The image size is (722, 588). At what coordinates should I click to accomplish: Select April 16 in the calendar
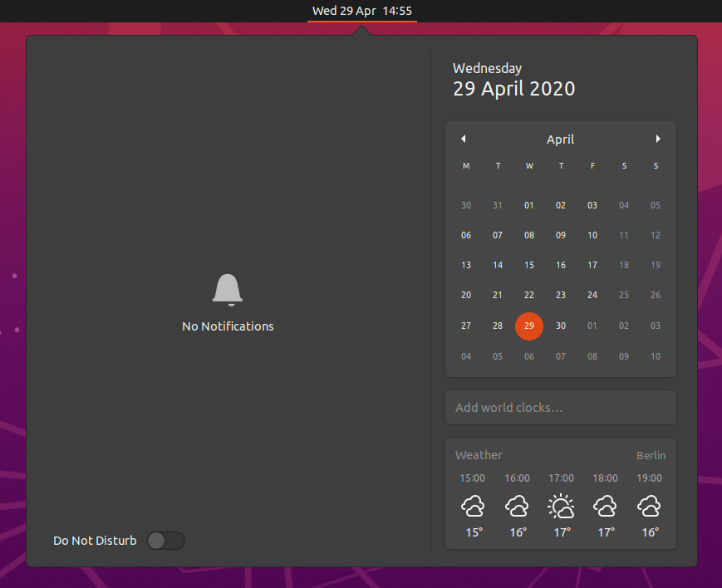(x=560, y=265)
